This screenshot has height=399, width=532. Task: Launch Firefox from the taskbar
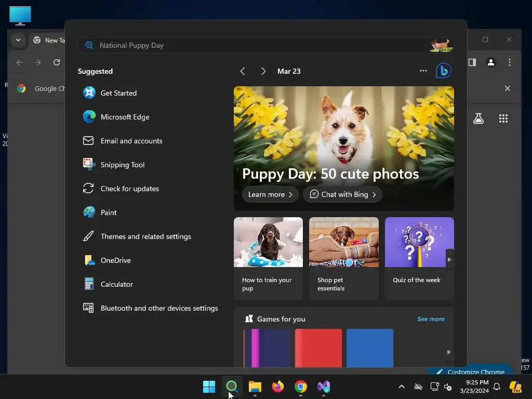[277, 387]
